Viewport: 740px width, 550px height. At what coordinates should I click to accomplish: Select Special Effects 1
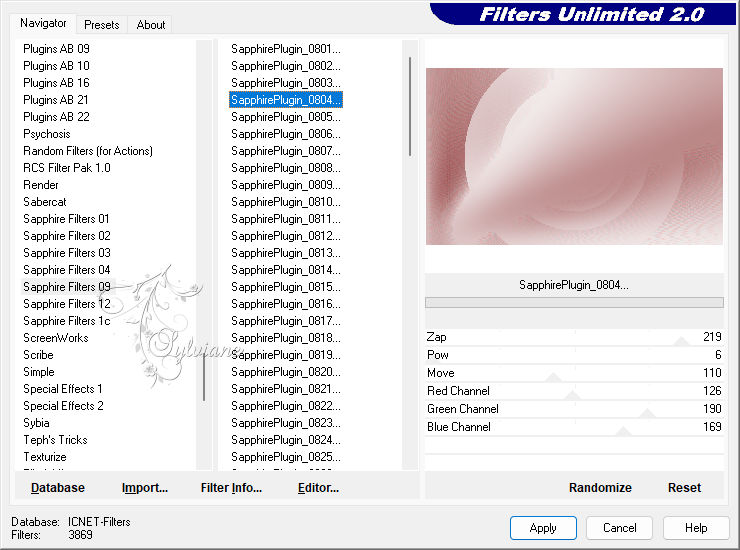click(63, 389)
